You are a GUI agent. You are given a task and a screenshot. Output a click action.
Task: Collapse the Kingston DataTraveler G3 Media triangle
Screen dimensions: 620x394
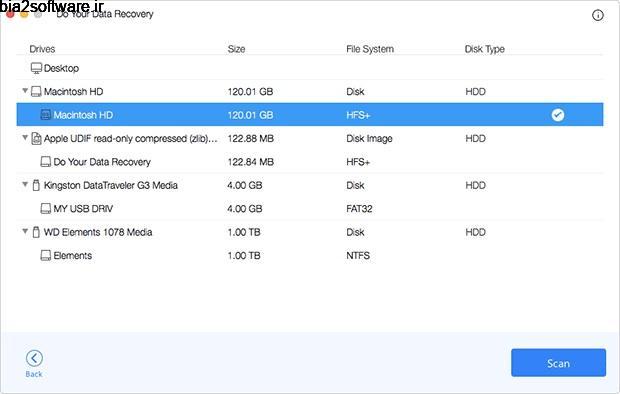coord(25,184)
